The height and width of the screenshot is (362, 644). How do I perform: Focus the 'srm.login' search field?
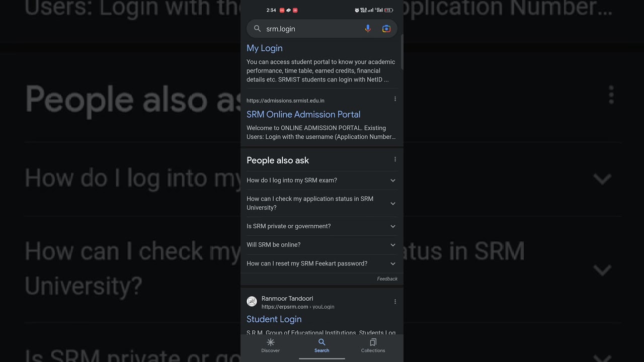(322, 29)
